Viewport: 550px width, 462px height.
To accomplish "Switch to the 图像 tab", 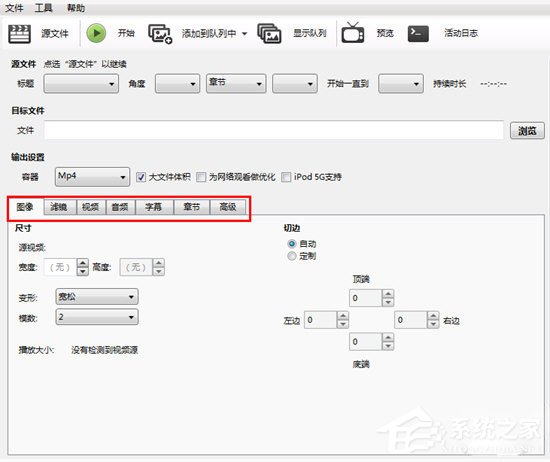I will 25,207.
